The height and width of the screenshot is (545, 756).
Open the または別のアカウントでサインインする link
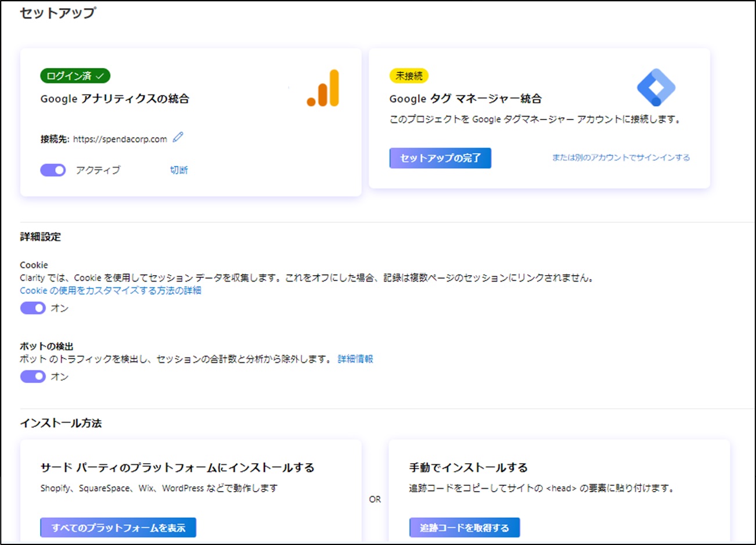click(x=621, y=157)
